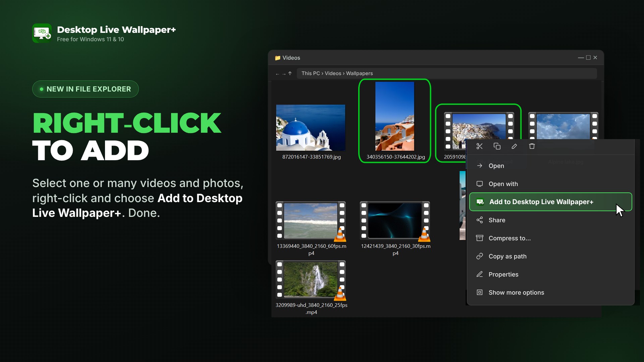Click the Delete trash icon in context menu
Screen dimensions: 644x362
532,146
